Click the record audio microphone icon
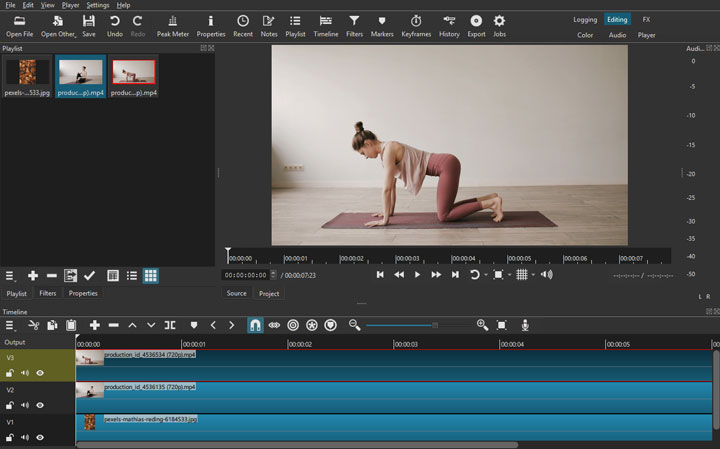The width and height of the screenshot is (720, 449). click(525, 325)
